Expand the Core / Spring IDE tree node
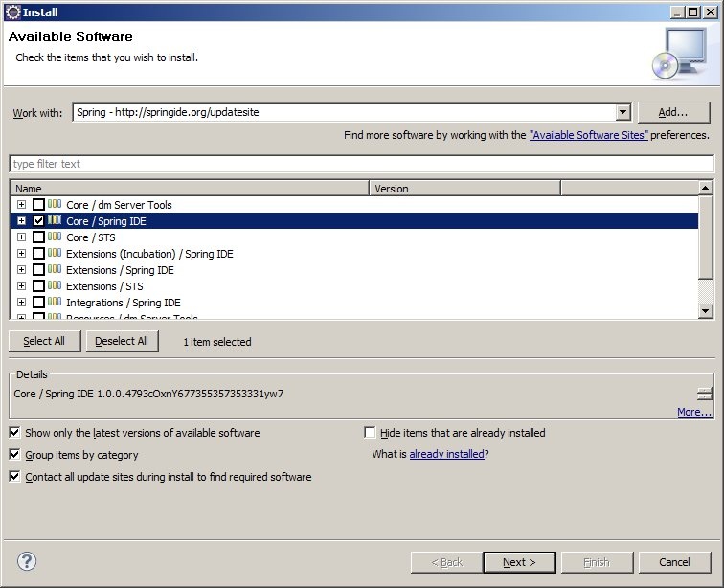The image size is (724, 588). pyautogui.click(x=21, y=221)
